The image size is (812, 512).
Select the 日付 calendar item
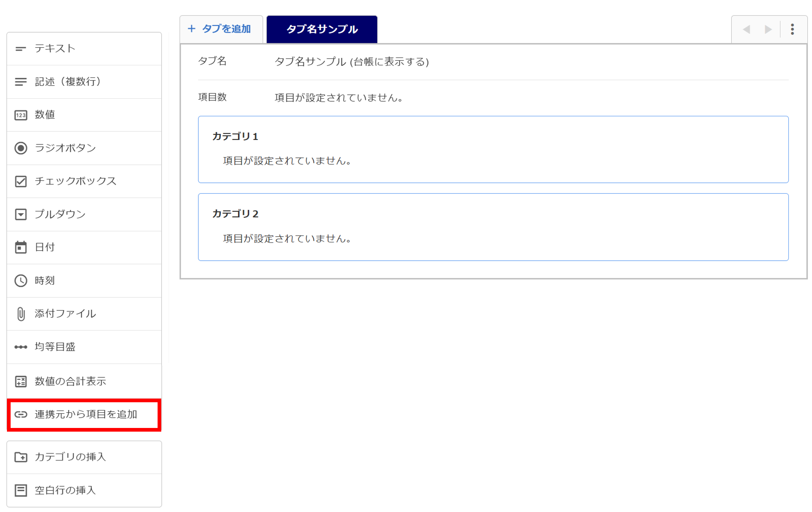tap(84, 247)
